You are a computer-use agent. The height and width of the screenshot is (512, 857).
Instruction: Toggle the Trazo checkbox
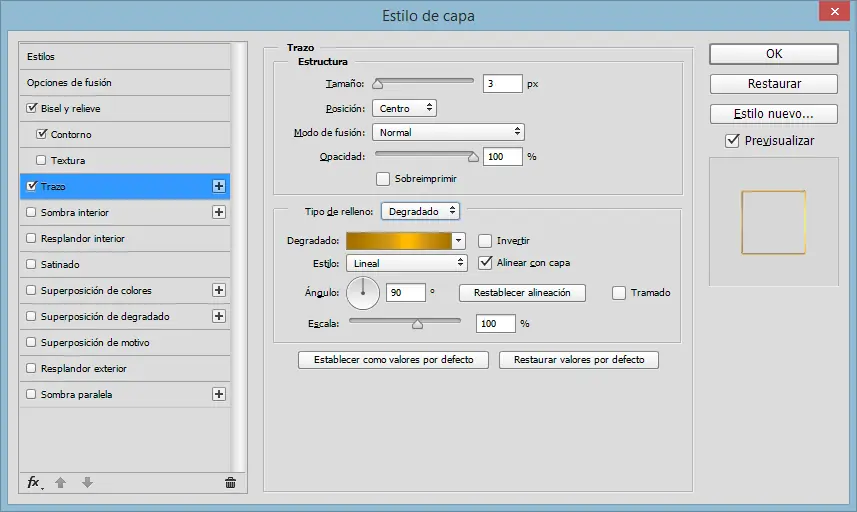tap(32, 186)
